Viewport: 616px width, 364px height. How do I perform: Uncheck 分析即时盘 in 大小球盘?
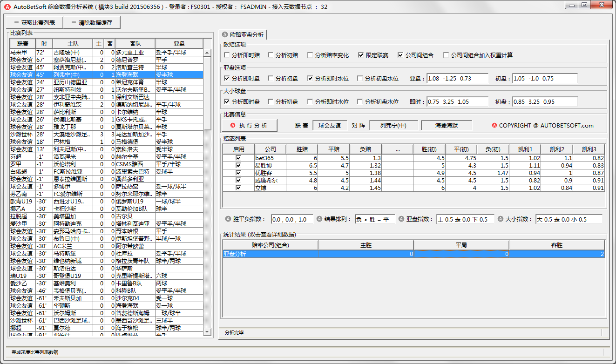[x=227, y=101]
